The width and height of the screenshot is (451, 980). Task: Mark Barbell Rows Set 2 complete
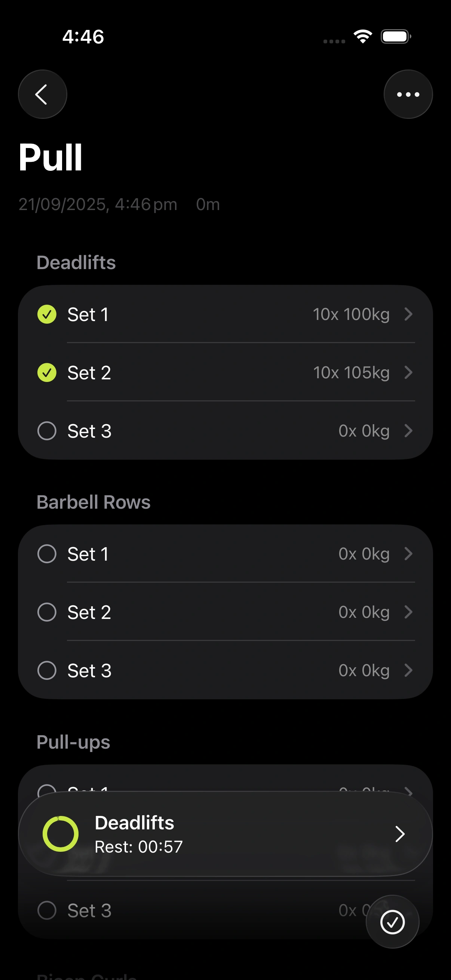pos(47,612)
